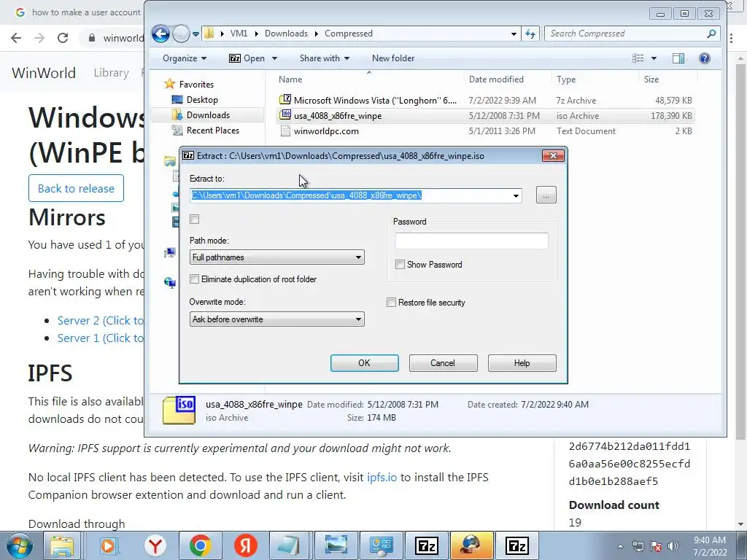
Task: Open the address bar history dropdown in Explorer
Action: [x=514, y=34]
